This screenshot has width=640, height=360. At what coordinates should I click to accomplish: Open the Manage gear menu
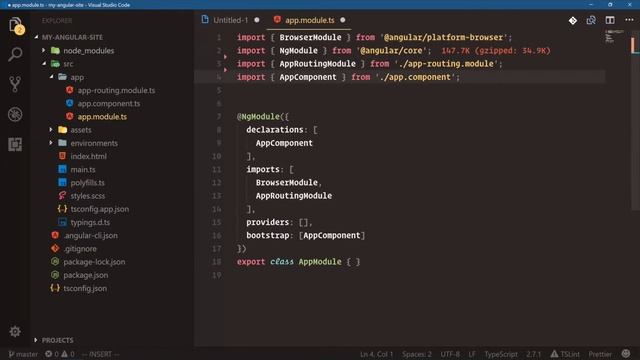[x=15, y=331]
